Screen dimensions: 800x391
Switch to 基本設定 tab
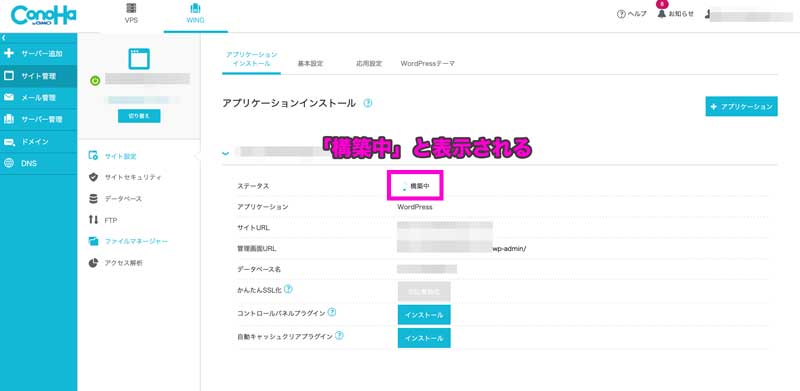310,64
